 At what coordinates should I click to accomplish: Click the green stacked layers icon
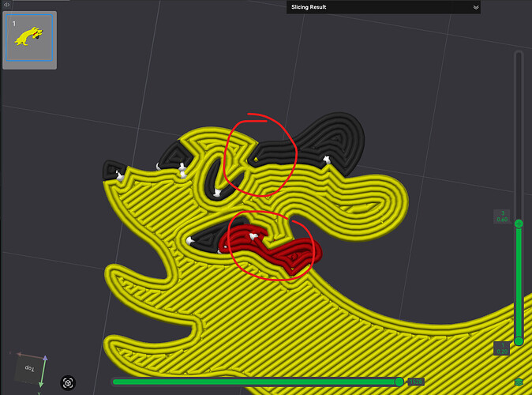[519, 382]
